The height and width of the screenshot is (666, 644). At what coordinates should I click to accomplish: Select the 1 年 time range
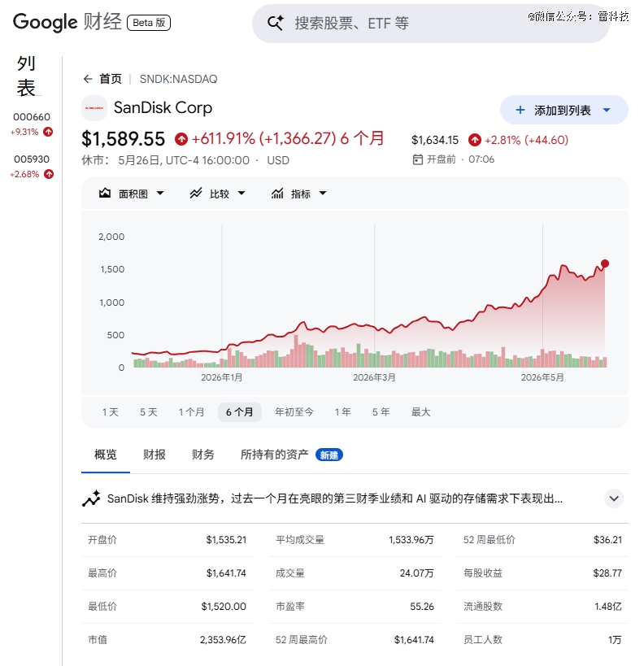342,412
